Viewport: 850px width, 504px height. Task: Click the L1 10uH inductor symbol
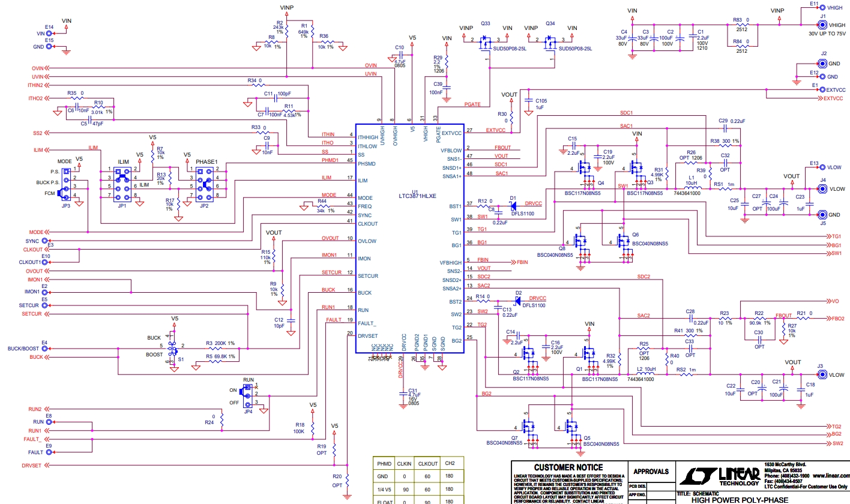(x=692, y=185)
